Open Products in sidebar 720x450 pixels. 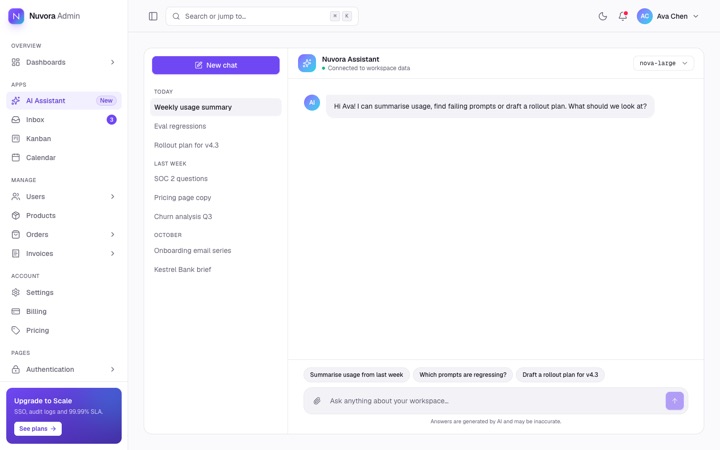(64, 215)
